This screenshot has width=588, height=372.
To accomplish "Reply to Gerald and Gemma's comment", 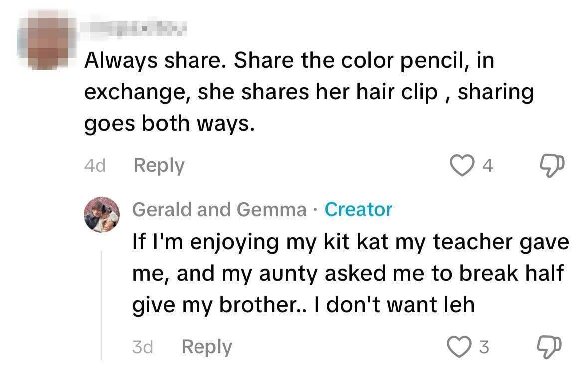I will pos(206,347).
